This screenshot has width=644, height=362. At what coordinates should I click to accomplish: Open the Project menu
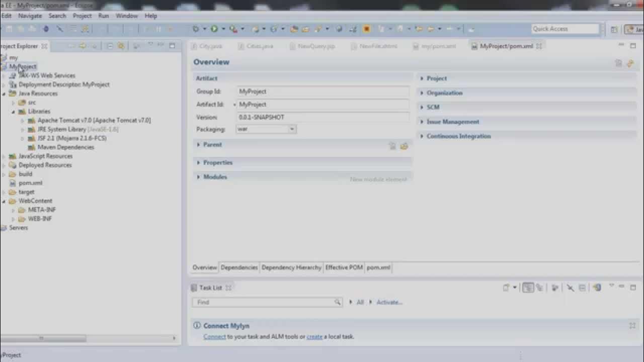pos(82,16)
